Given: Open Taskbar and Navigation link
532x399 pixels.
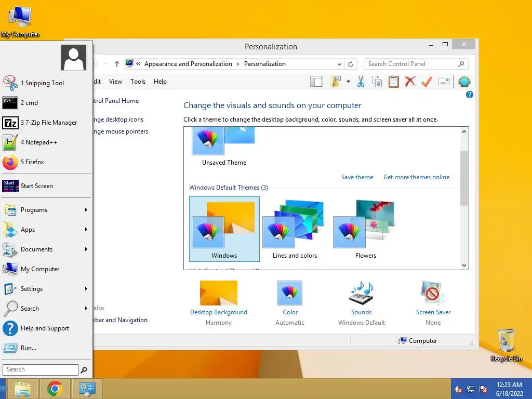Looking at the screenshot, I should coord(121,320).
